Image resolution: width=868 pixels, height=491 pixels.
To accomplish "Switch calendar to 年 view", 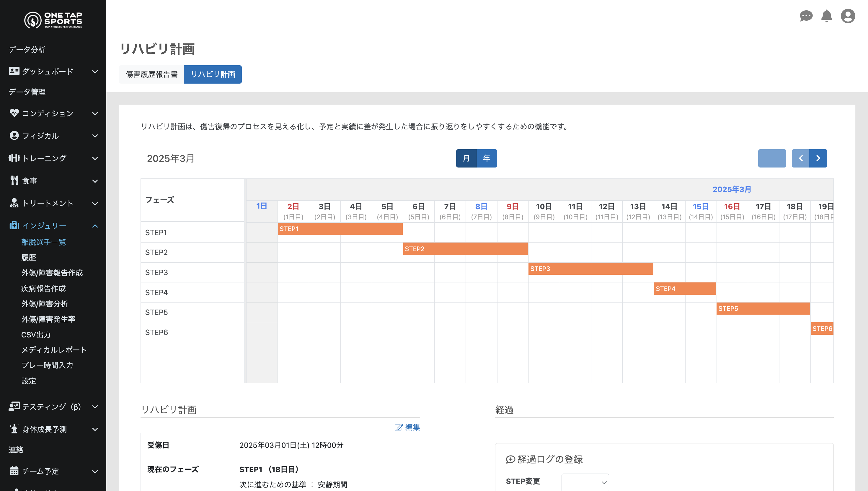I will [487, 158].
